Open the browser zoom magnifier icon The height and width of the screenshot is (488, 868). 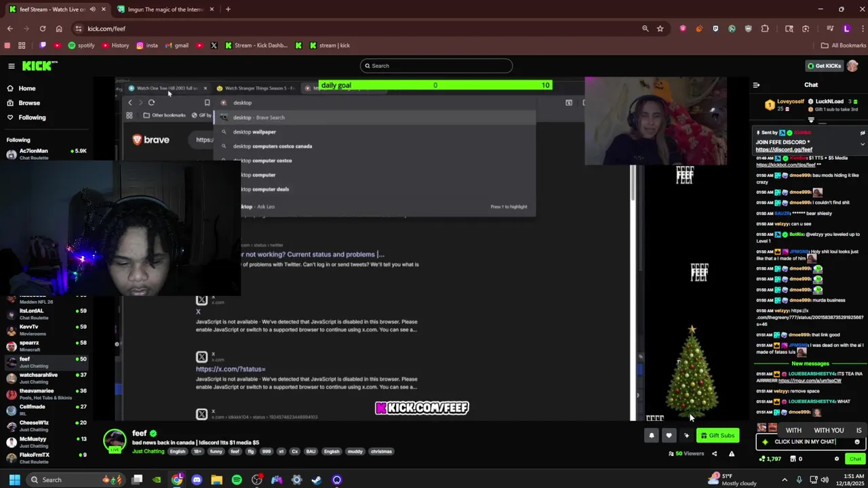[x=645, y=28]
